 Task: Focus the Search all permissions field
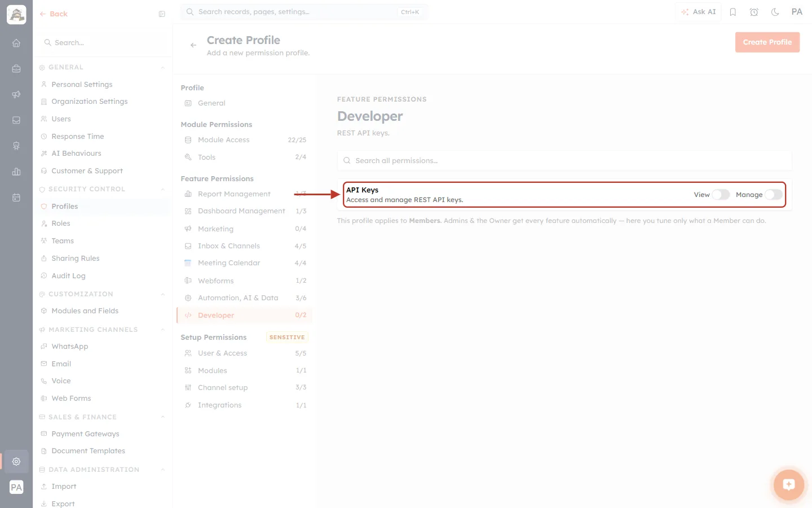[564, 161]
